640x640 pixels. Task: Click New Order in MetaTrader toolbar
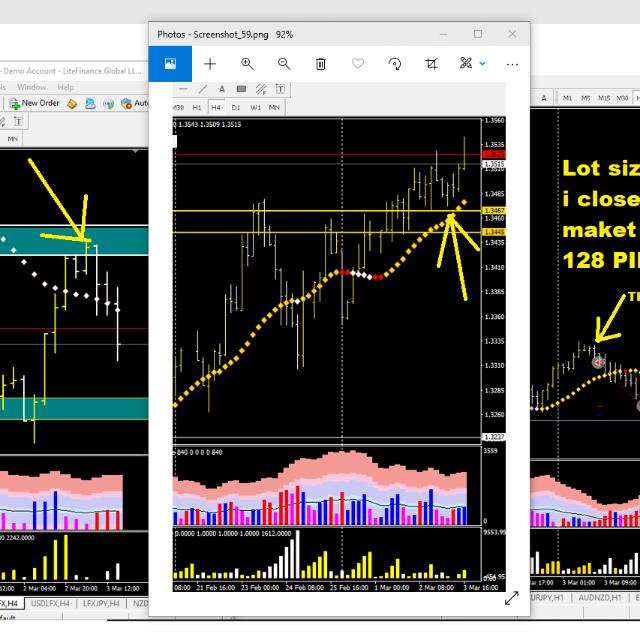pos(34,103)
